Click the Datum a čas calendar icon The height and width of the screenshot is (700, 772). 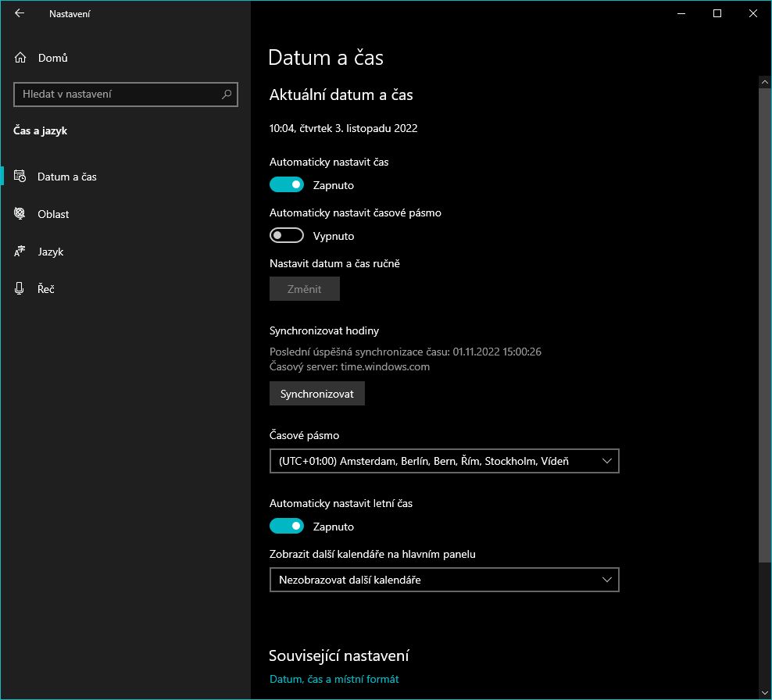pyautogui.click(x=20, y=177)
